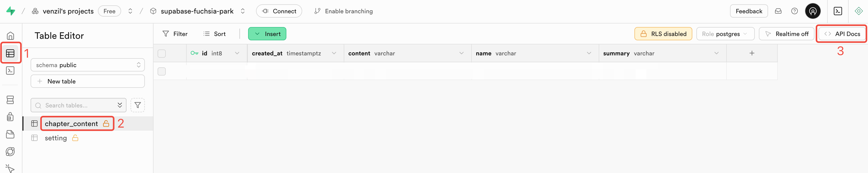Select the setting table

[x=56, y=138]
